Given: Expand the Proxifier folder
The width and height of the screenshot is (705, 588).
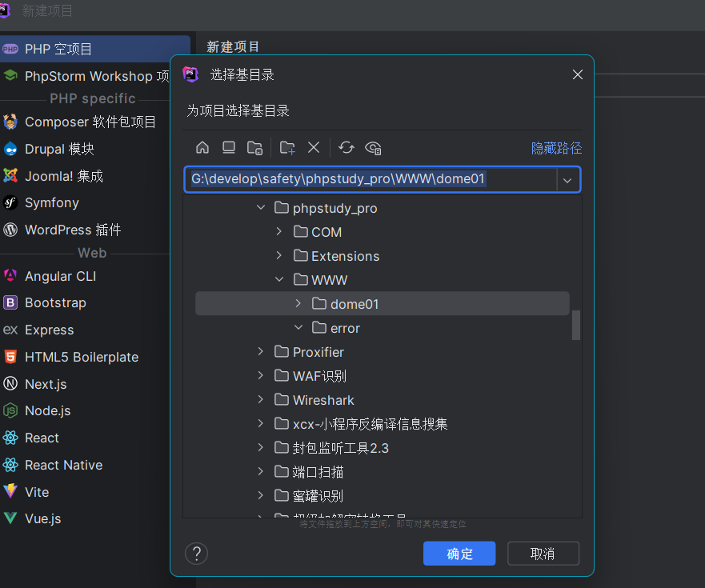Looking at the screenshot, I should click(261, 351).
